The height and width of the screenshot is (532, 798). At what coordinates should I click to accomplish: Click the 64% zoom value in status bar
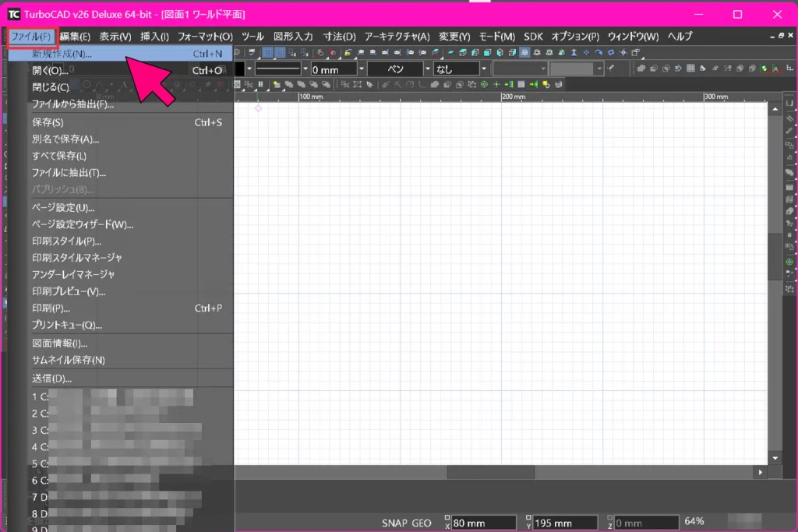(694, 521)
